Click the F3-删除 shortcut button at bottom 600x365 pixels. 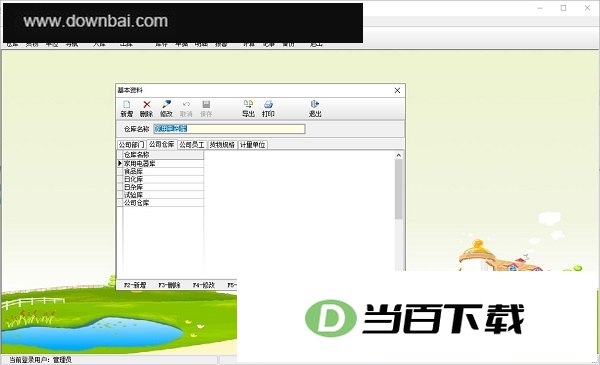click(x=170, y=285)
